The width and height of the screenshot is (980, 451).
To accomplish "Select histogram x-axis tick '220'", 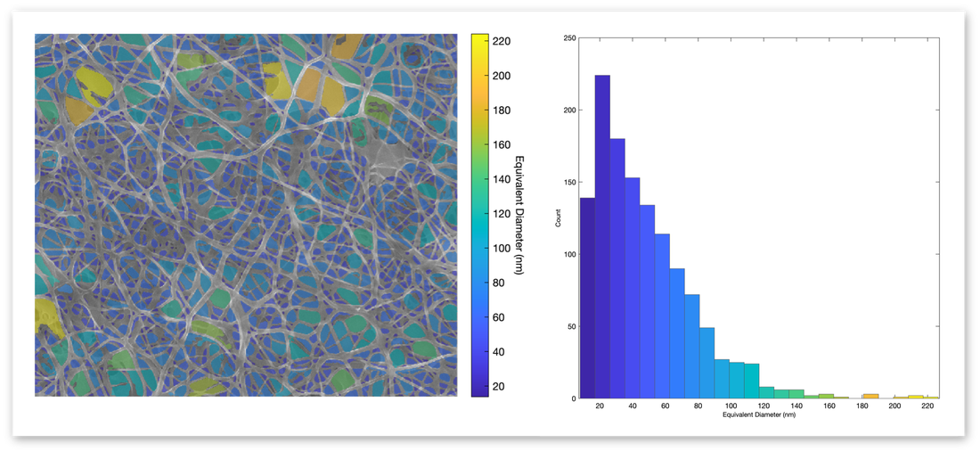I will pyautogui.click(x=927, y=406).
